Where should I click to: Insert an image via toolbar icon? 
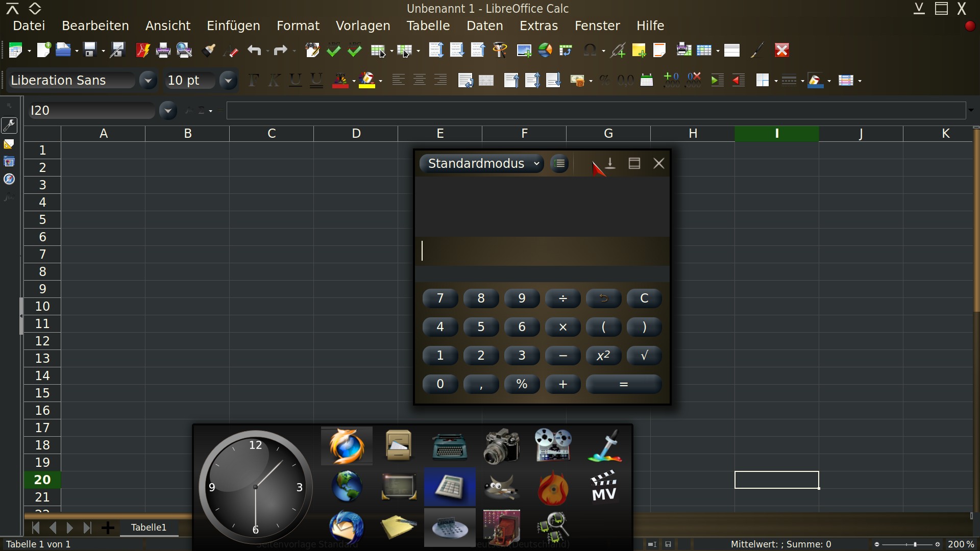coord(524,50)
